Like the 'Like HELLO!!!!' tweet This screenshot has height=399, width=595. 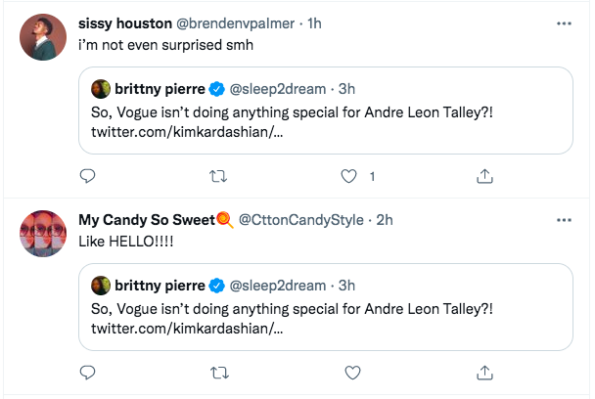point(353,373)
